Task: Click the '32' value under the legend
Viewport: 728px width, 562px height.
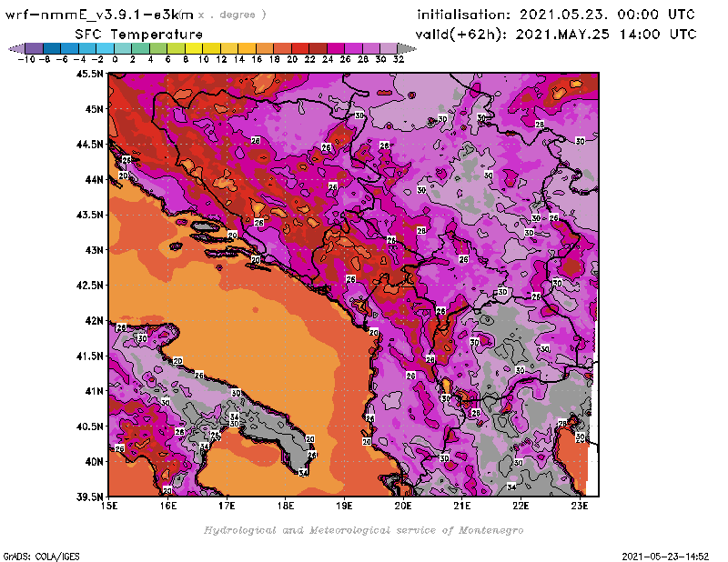Action: (x=399, y=59)
